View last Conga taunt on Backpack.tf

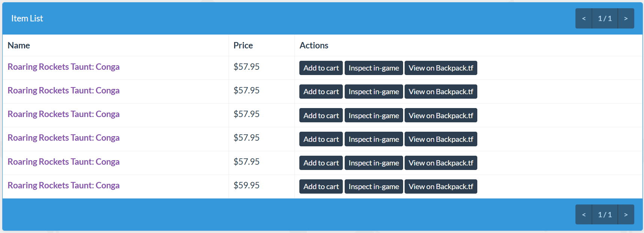pos(441,186)
